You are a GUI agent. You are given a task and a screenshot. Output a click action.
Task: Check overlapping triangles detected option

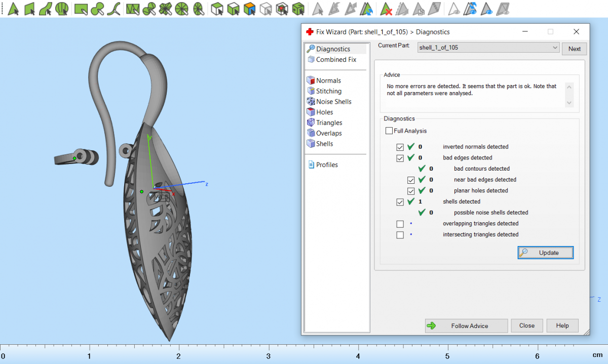(400, 224)
